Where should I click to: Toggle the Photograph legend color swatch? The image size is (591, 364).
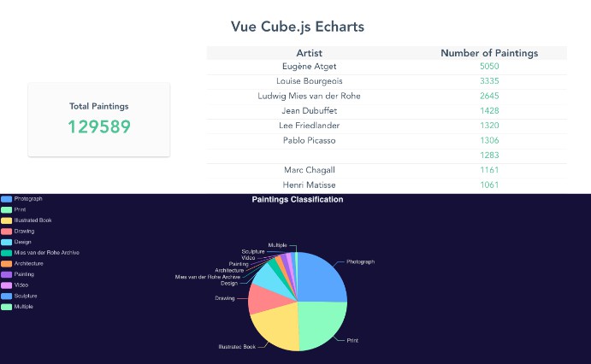(x=7, y=199)
